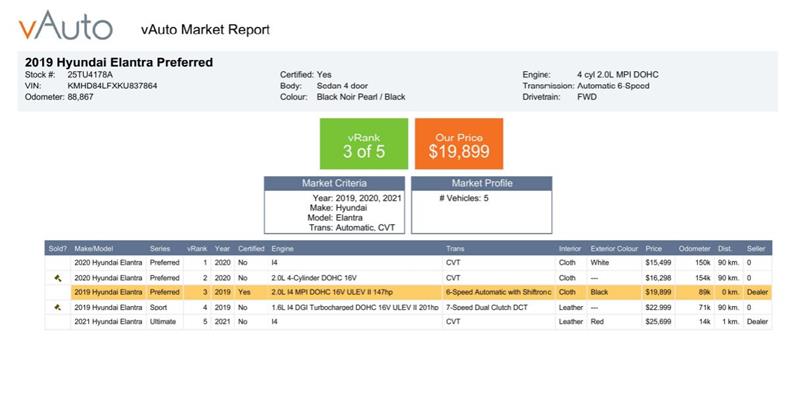Click colour value 'Black Noir Pearl / Black'

361,97
